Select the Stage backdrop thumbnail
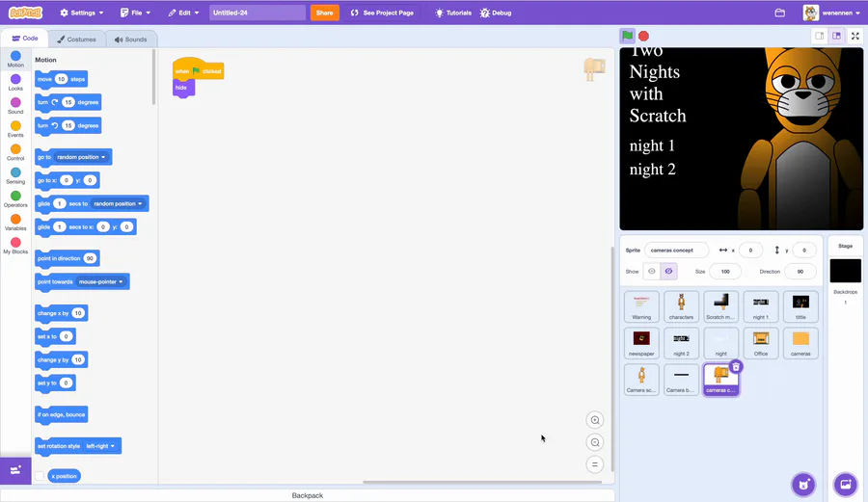This screenshot has width=868, height=502. (x=845, y=271)
